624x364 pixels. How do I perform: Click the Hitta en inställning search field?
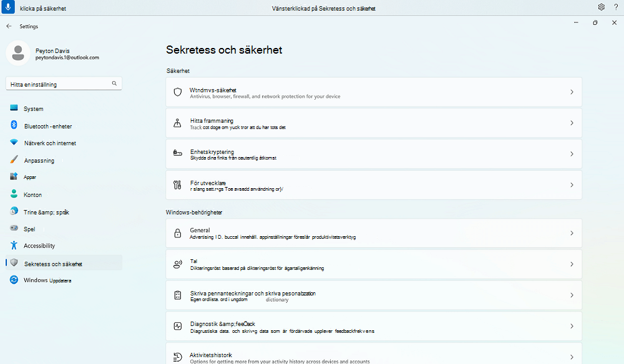64,84
